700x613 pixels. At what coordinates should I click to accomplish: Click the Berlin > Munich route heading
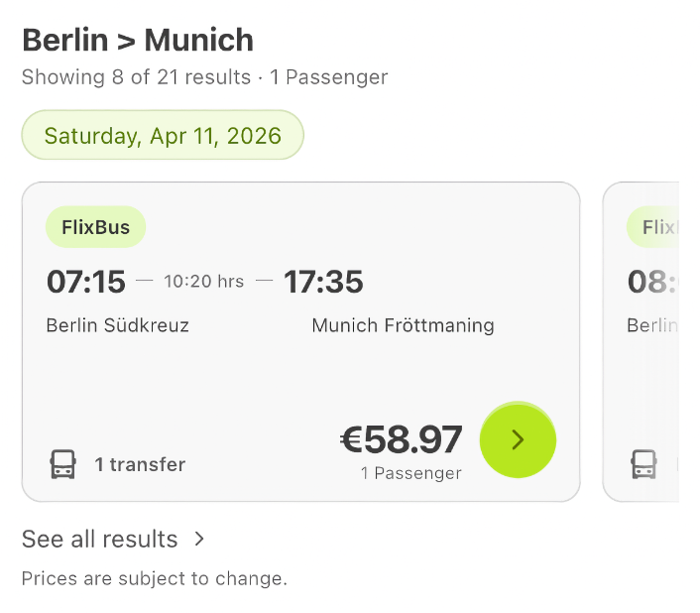click(138, 40)
